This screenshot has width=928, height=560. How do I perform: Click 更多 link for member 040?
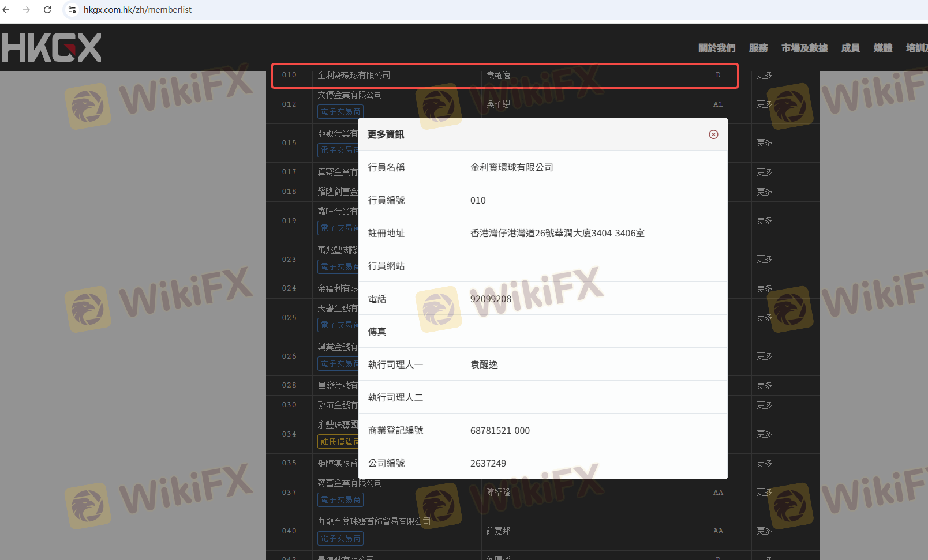tap(765, 531)
